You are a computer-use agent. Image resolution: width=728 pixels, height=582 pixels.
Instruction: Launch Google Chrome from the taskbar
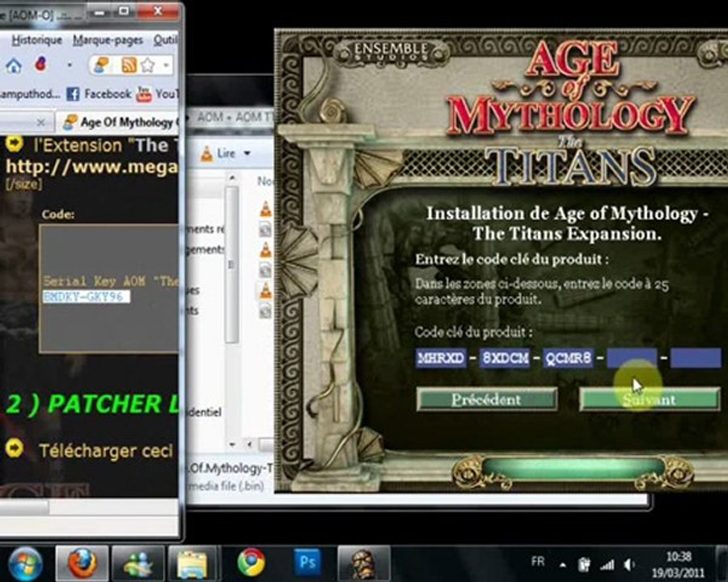tap(252, 563)
